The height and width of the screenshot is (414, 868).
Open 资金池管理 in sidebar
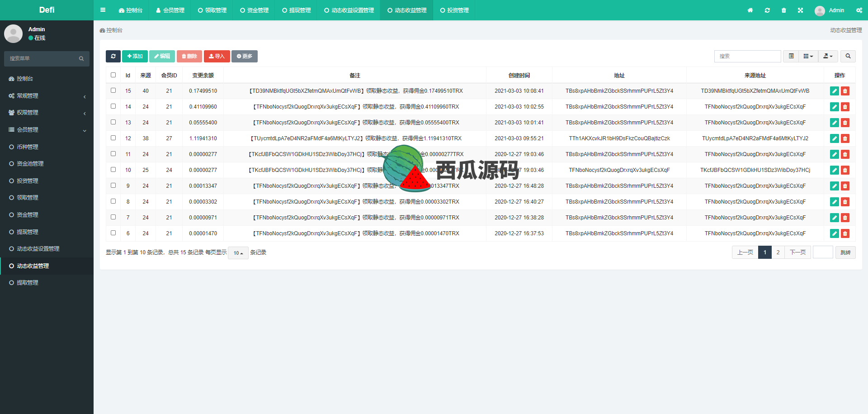47,164
